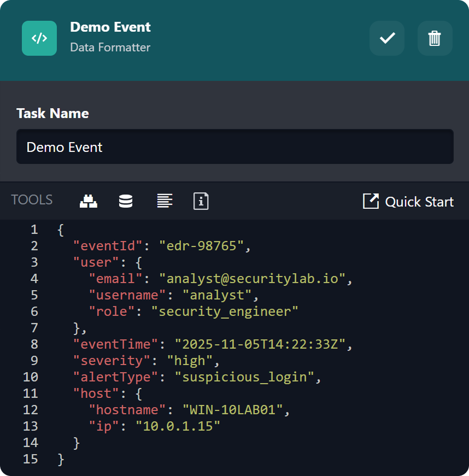Open the blocks tool in the toolbar
The width and height of the screenshot is (469, 476).
[89, 201]
